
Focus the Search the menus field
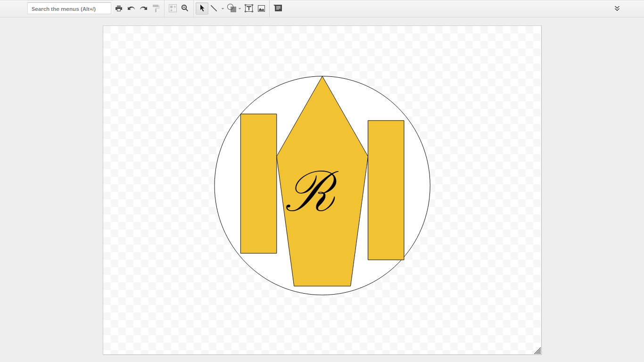coord(69,8)
